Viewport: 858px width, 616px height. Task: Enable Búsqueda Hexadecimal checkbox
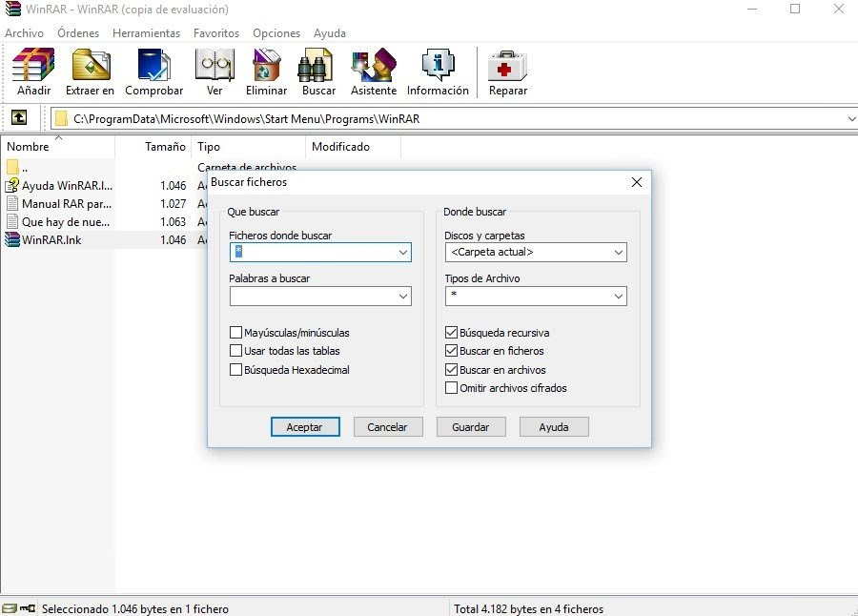[235, 370]
